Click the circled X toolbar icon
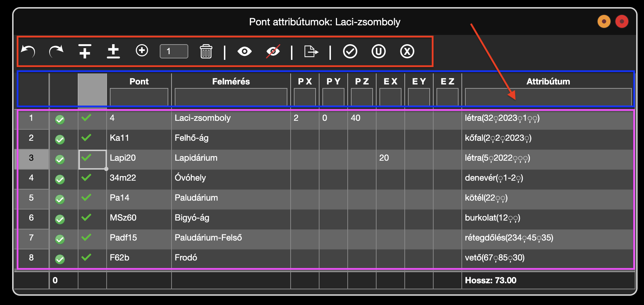The height and width of the screenshot is (305, 644). pyautogui.click(x=407, y=51)
